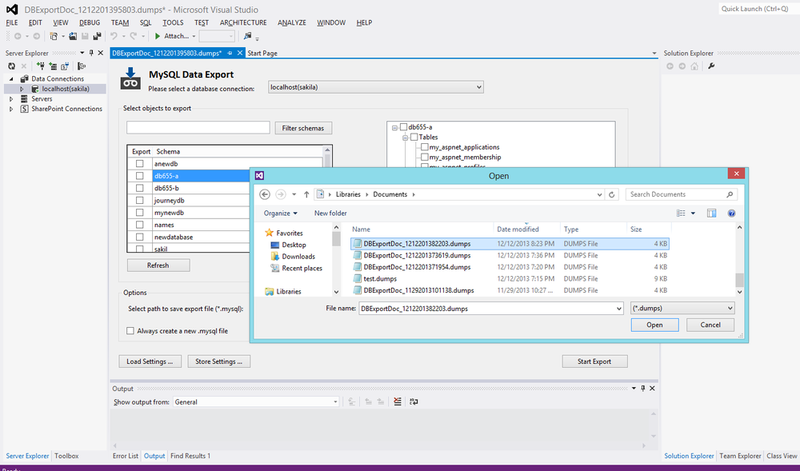
Task: Enable Always create a new .mysql file
Action: coord(130,331)
